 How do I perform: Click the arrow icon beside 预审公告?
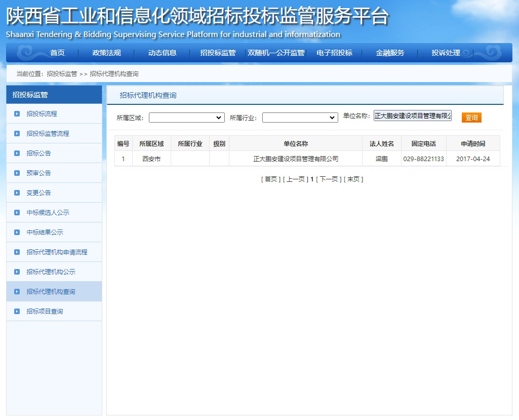click(17, 173)
